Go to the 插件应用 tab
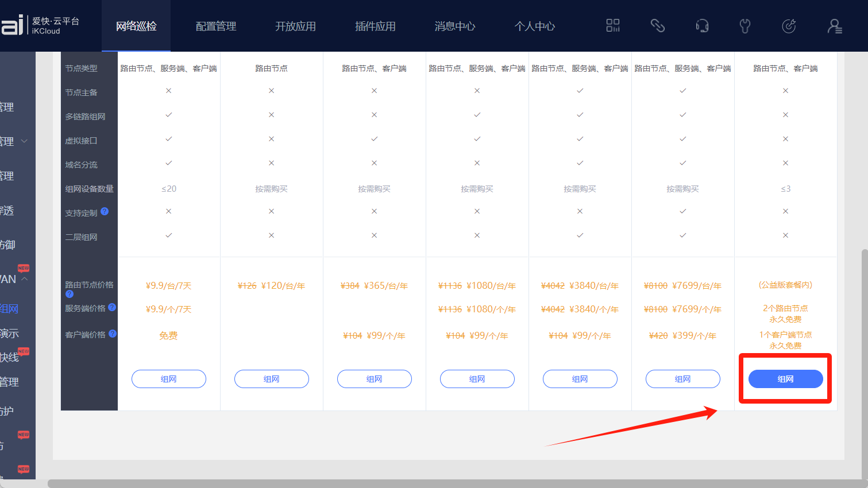Screen dimensions: 868x488 [x=375, y=26]
